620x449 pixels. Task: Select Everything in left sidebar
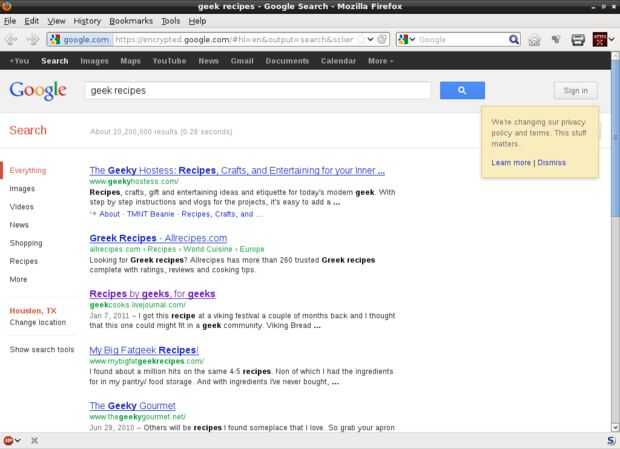tap(28, 170)
